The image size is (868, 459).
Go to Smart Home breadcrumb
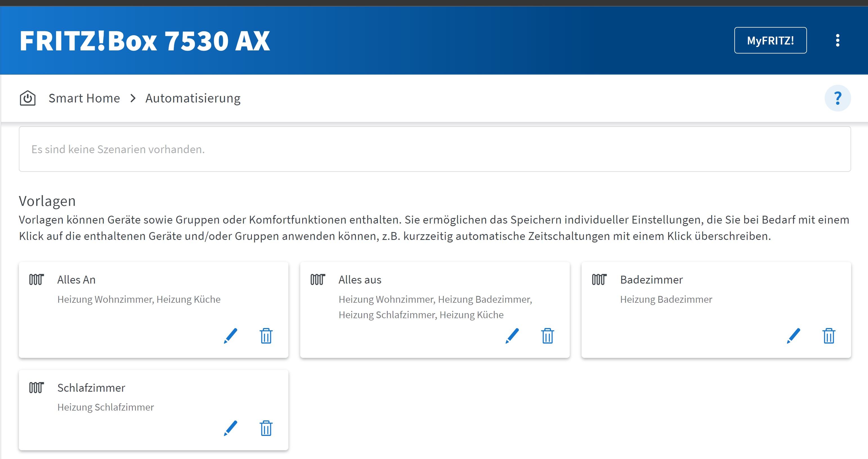pos(84,98)
